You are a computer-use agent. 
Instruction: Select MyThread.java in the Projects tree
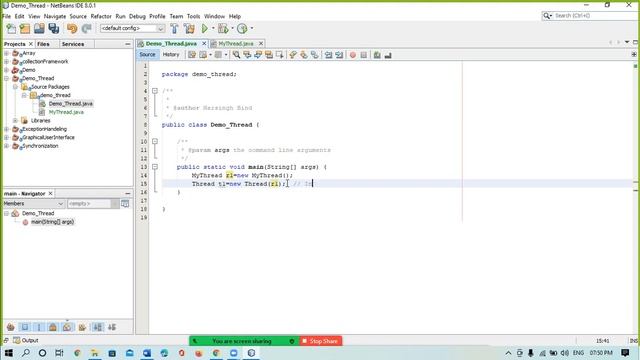click(66, 112)
